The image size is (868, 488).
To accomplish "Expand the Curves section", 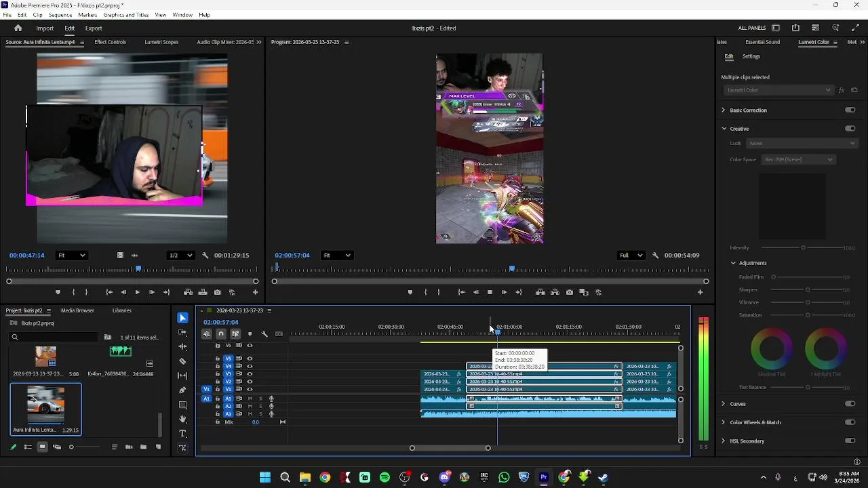I will 723,404.
